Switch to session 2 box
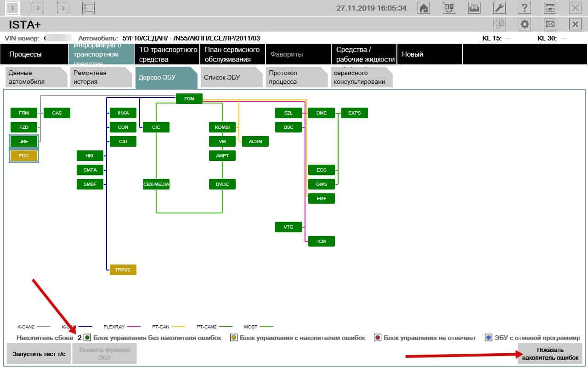 coord(38,8)
